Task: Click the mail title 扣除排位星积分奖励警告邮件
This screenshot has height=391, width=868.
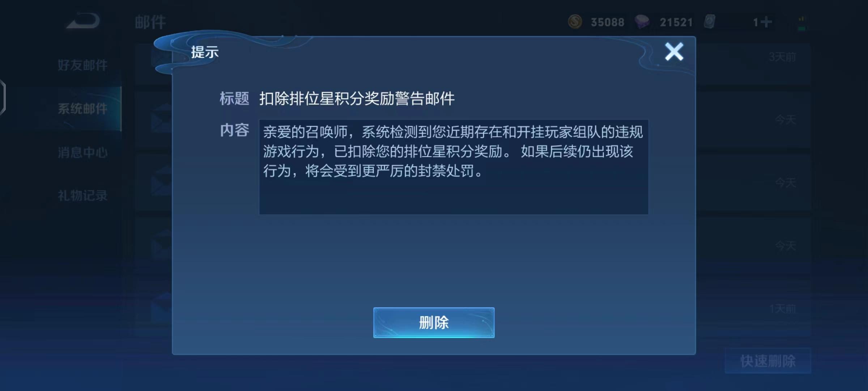Action: (x=357, y=98)
